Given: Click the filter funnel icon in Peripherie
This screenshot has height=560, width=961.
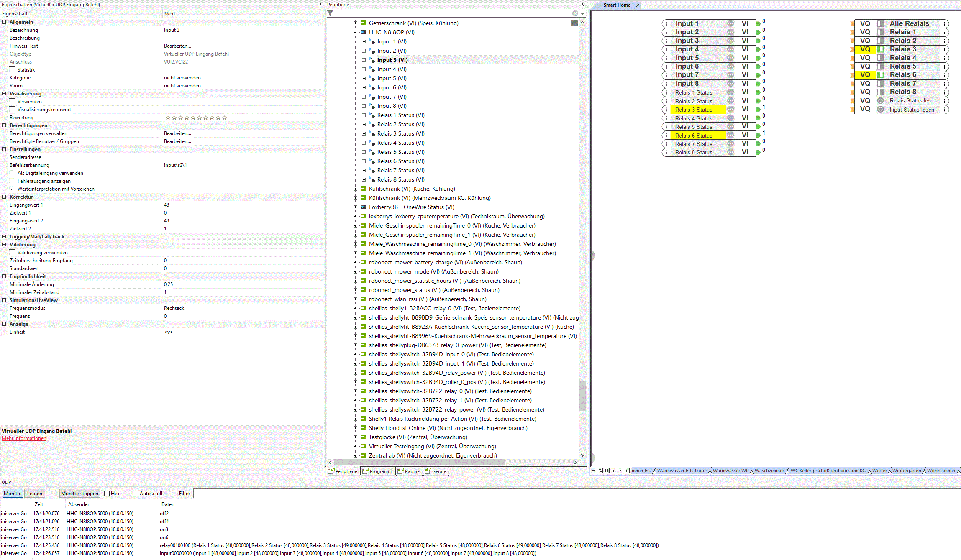Looking at the screenshot, I should pyautogui.click(x=330, y=13).
